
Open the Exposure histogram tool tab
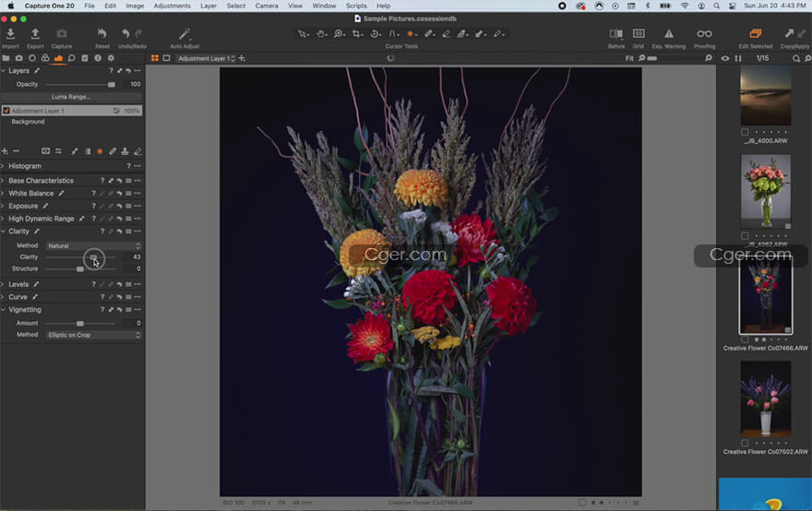point(58,58)
